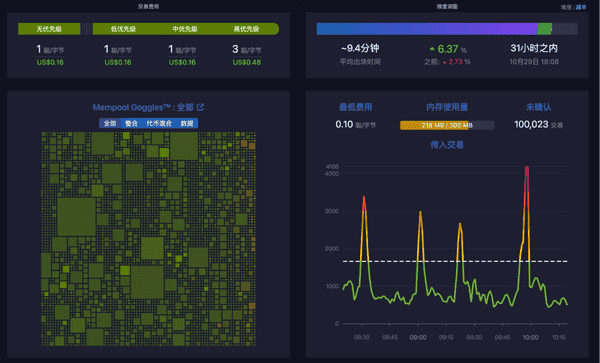The image size is (600, 363).
Task: Open the 最低费用 link
Action: [355, 107]
